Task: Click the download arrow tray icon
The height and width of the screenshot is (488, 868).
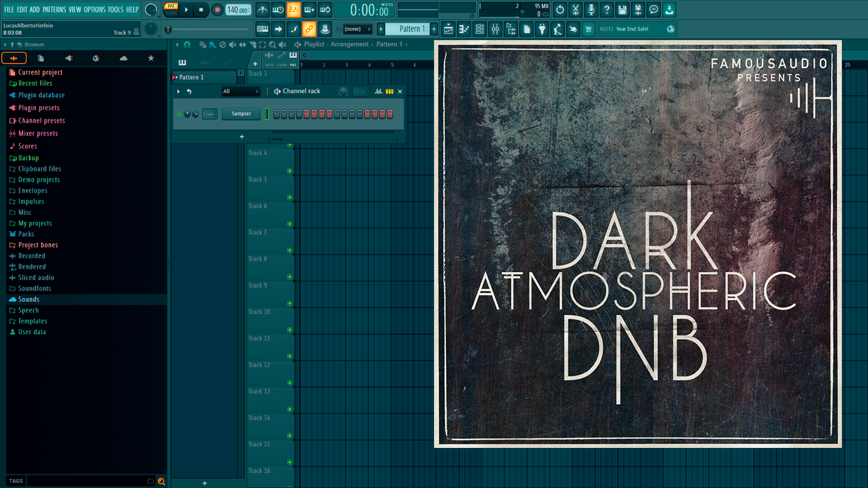Action: coord(669,10)
